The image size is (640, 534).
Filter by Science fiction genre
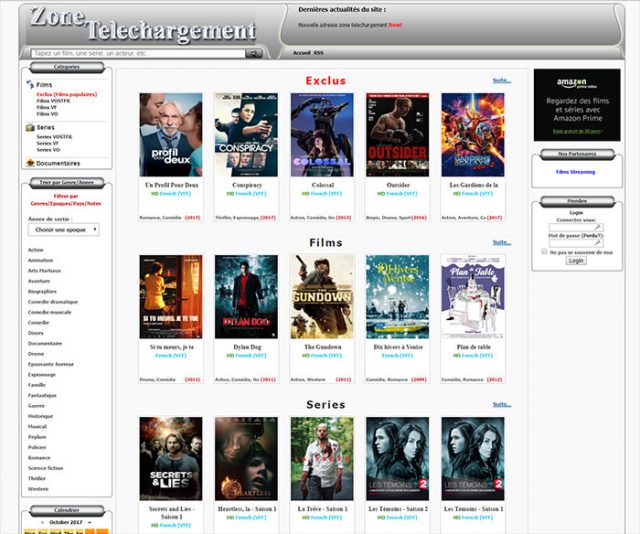[x=45, y=468]
